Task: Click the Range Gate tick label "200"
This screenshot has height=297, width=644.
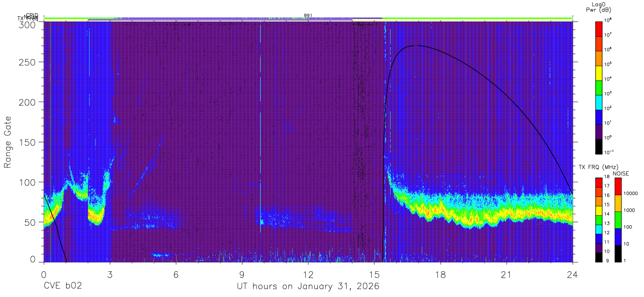Action: 28,102
